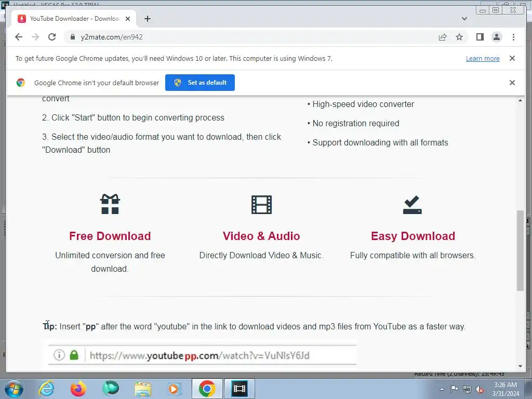Go back using Chrome's back arrow
The width and height of the screenshot is (532, 399).
pos(19,37)
